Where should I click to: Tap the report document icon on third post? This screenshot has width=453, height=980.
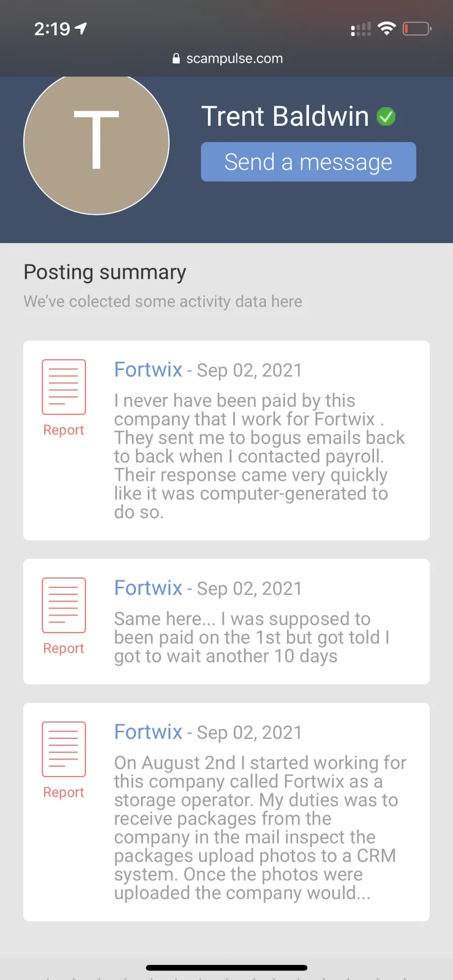[x=64, y=749]
